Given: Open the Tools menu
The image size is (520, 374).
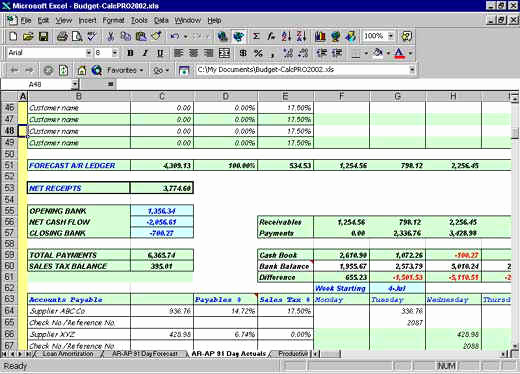Looking at the screenshot, I should click(x=139, y=21).
